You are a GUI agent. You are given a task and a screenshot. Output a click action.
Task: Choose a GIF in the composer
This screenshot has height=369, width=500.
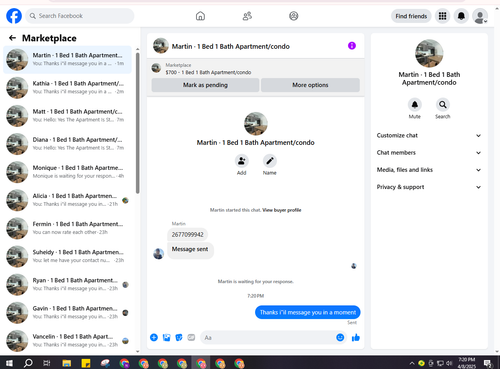tap(191, 338)
